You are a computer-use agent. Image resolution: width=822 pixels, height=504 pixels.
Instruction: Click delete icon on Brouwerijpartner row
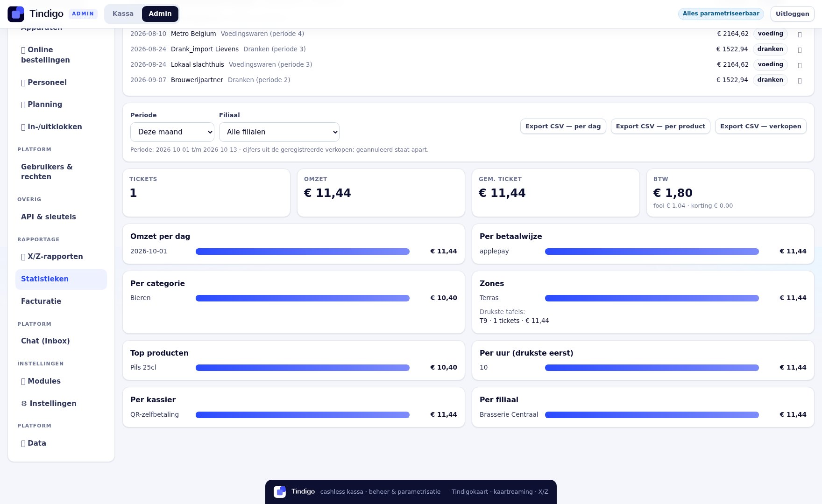click(x=800, y=80)
